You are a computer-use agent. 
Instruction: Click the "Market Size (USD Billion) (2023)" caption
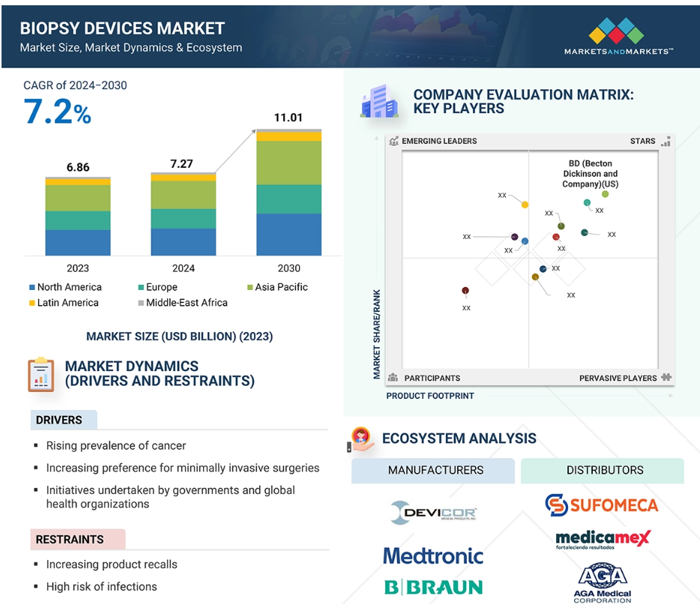pyautogui.click(x=179, y=336)
